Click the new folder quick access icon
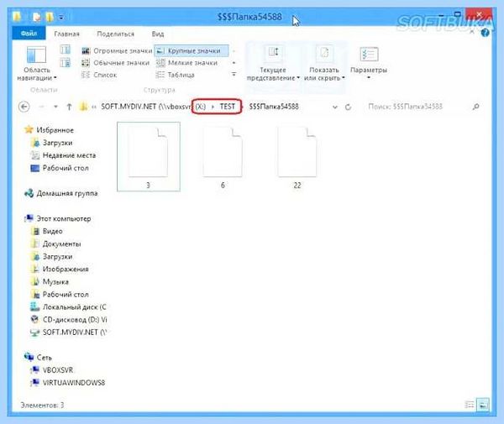This screenshot has height=424, width=504. click(x=50, y=17)
